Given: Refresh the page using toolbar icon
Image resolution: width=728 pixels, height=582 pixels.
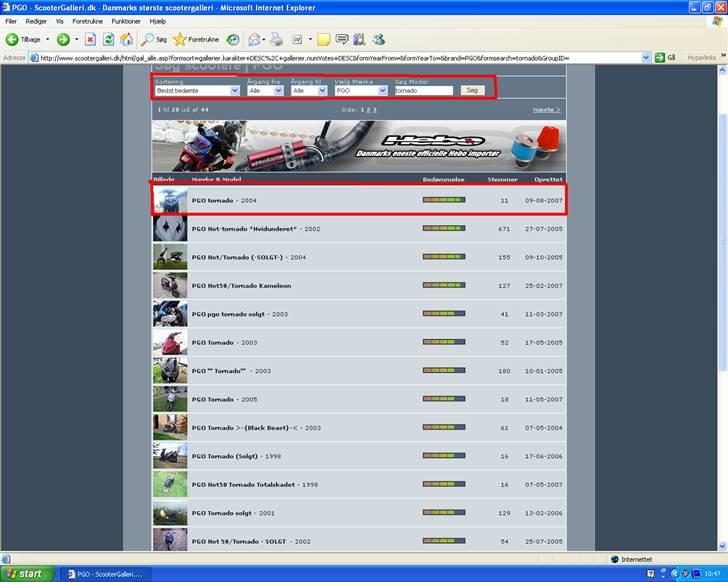Looking at the screenshot, I should click(108, 40).
